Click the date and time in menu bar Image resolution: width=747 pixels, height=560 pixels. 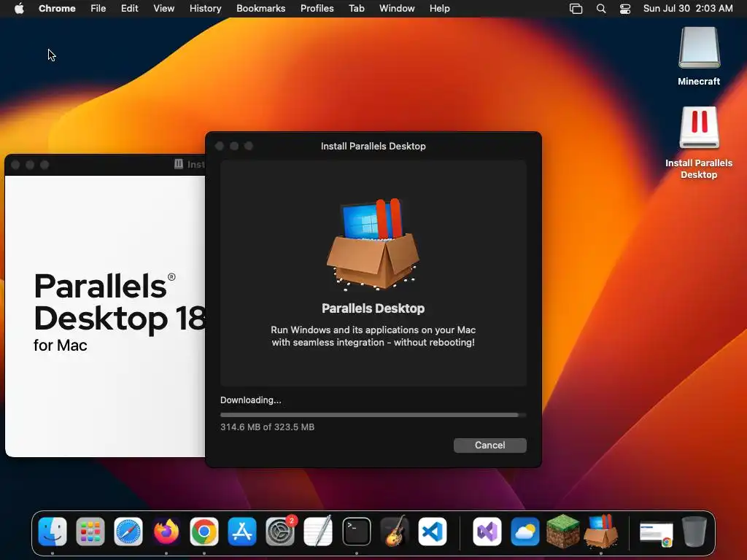[688, 9]
